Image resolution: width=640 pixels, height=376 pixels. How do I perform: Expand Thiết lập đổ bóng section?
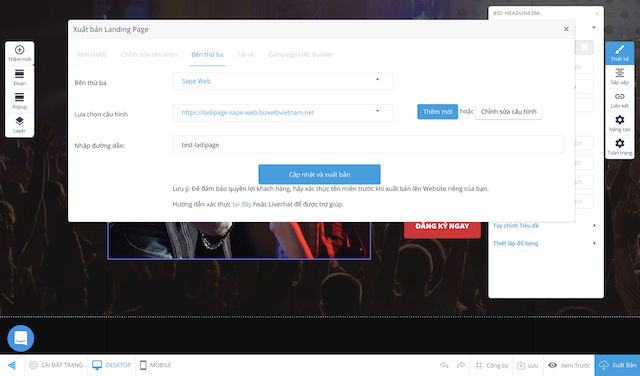pos(545,243)
